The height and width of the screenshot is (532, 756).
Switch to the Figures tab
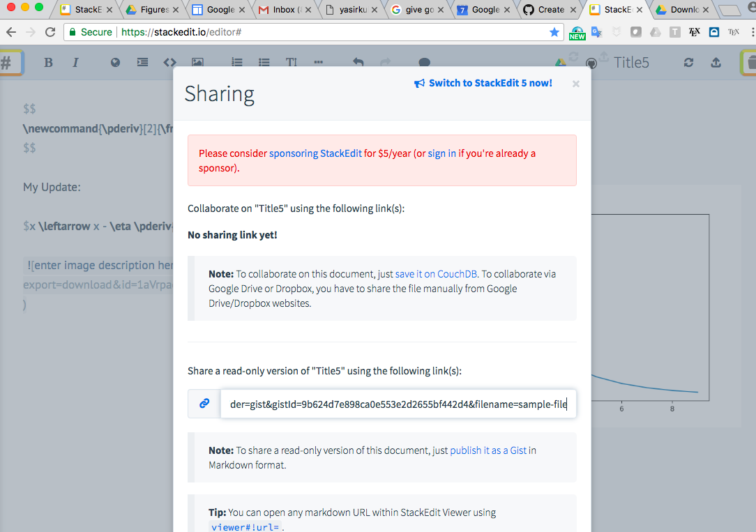pyautogui.click(x=152, y=10)
